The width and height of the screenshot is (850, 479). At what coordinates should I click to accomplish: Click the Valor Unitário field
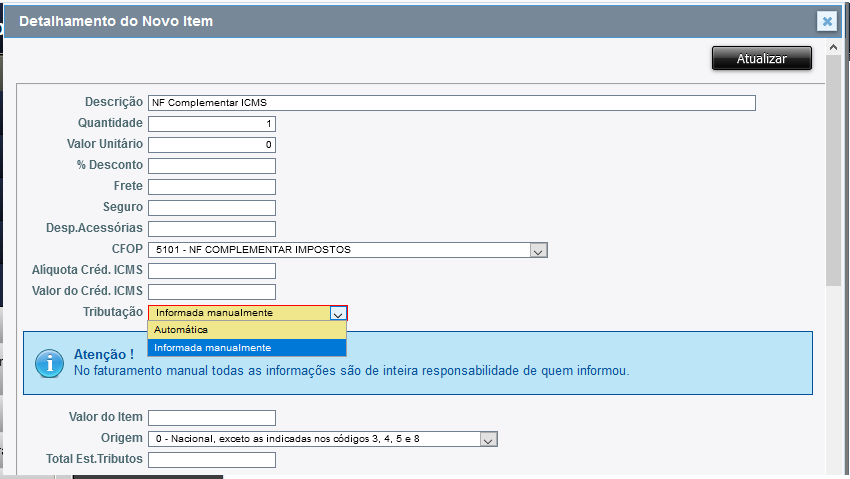pyautogui.click(x=211, y=145)
